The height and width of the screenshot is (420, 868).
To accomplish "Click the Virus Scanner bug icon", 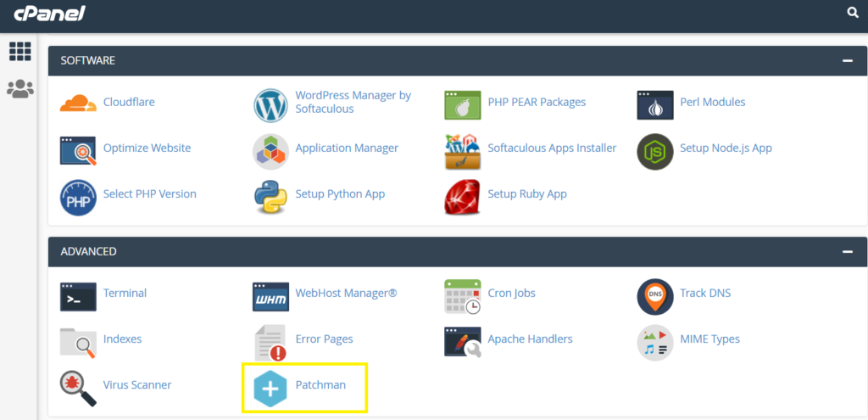I will click(78, 387).
